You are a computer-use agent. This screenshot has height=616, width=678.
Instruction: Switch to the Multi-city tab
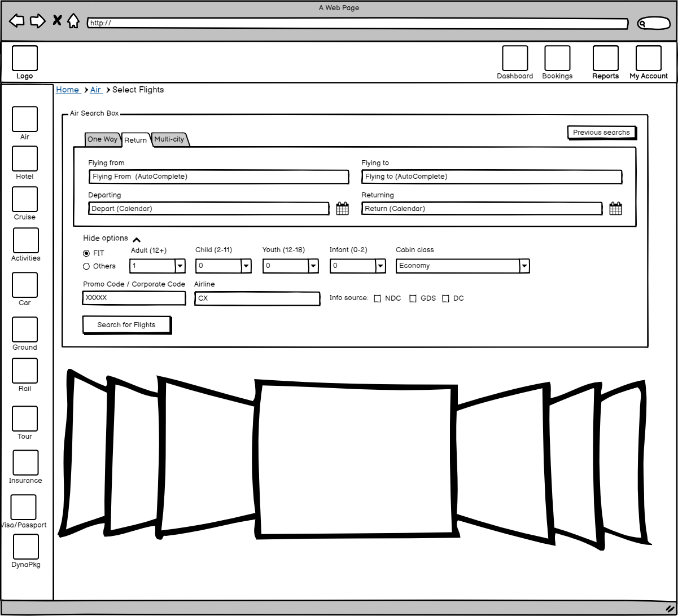pos(169,139)
